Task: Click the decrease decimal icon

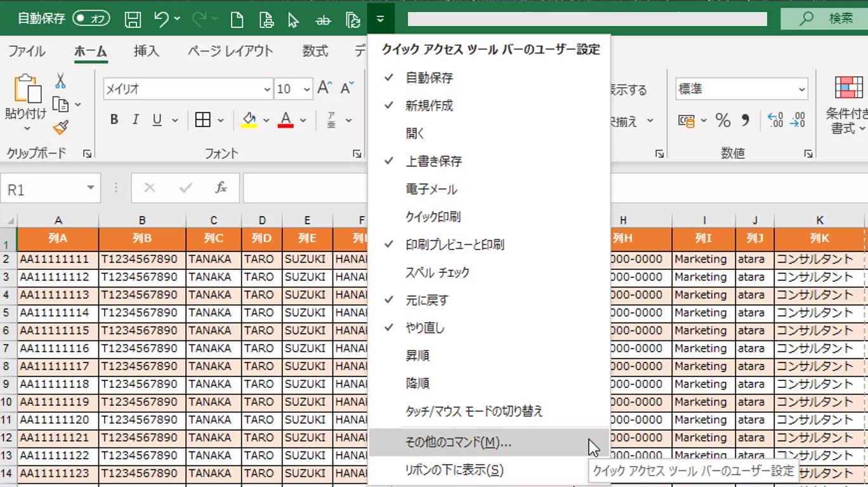Action: 798,119
